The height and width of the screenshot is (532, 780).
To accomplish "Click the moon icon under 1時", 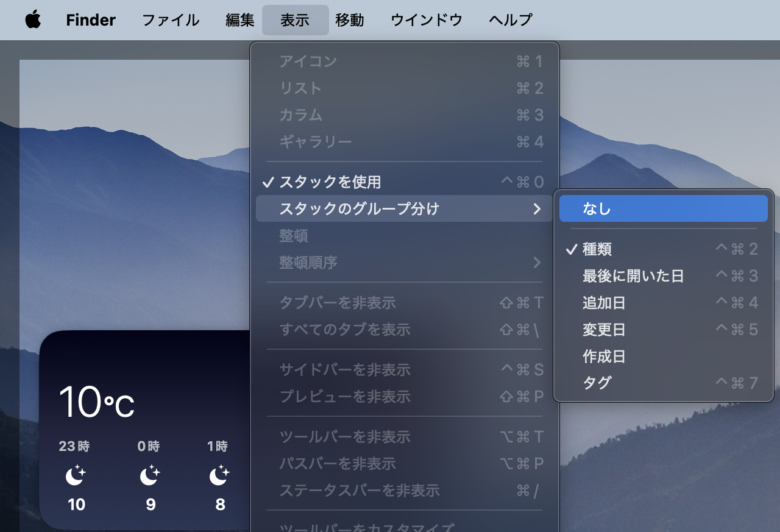I will (219, 475).
